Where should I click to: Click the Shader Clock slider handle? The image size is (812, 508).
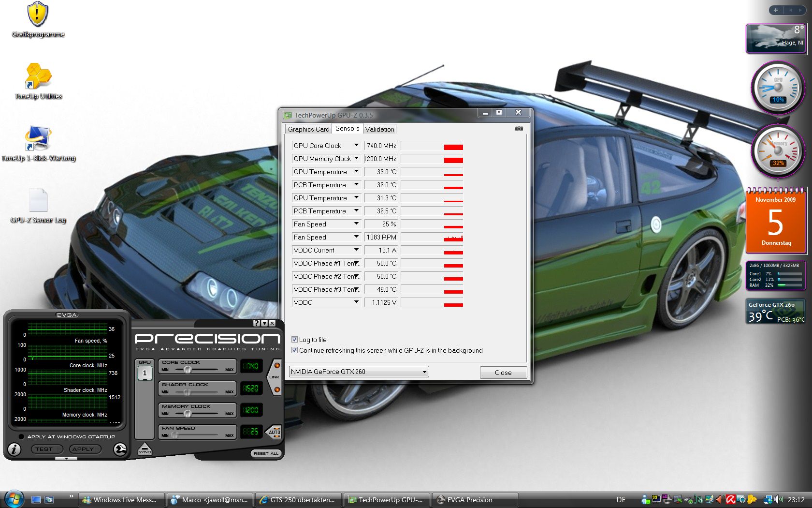[x=188, y=392]
